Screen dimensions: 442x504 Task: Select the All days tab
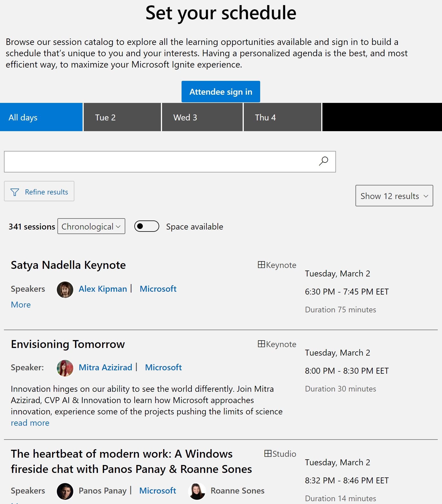[x=41, y=117]
